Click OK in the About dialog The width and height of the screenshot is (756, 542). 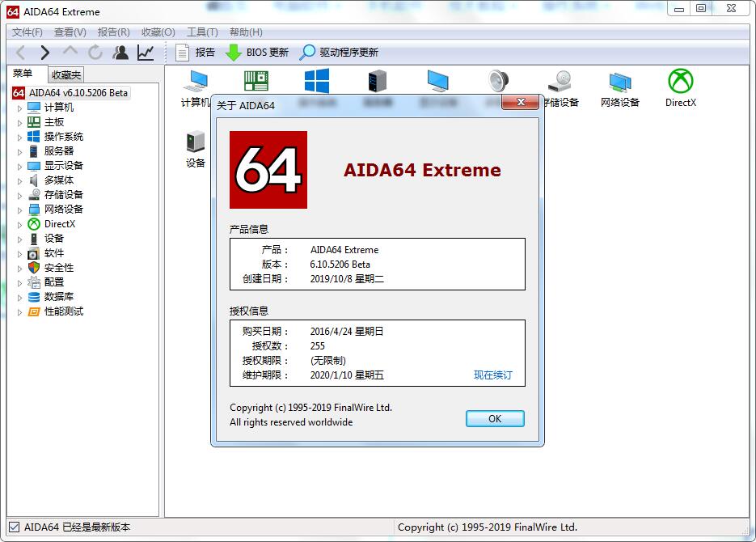[495, 418]
